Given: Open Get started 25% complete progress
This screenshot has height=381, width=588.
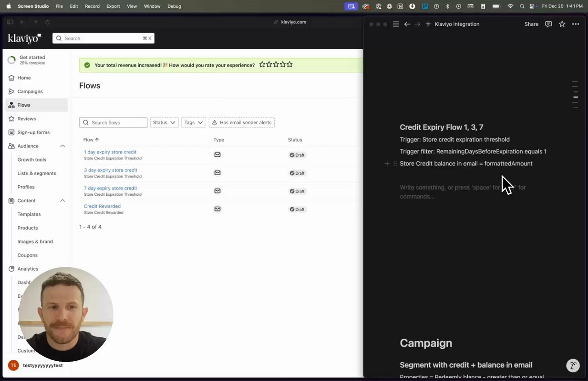Looking at the screenshot, I should point(27,60).
